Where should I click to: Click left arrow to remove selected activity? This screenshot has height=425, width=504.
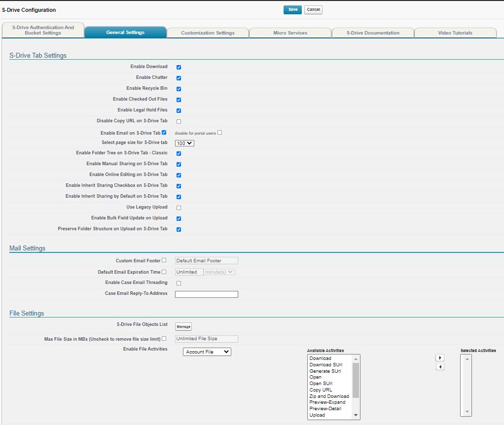(440, 367)
